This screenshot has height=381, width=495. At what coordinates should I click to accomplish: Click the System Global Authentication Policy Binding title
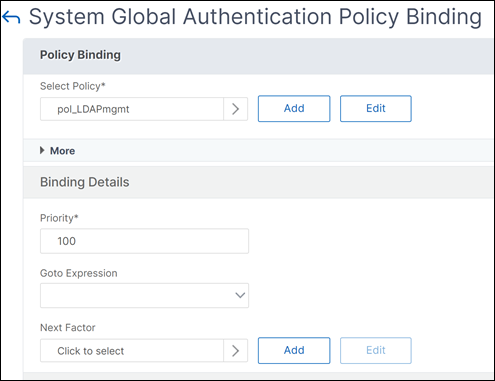tap(255, 17)
